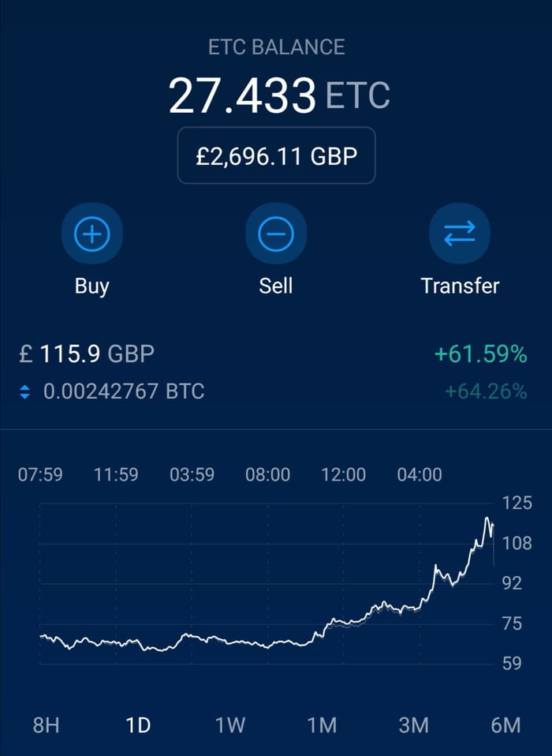Select the 8H chart range
The image size is (552, 756).
(46, 725)
